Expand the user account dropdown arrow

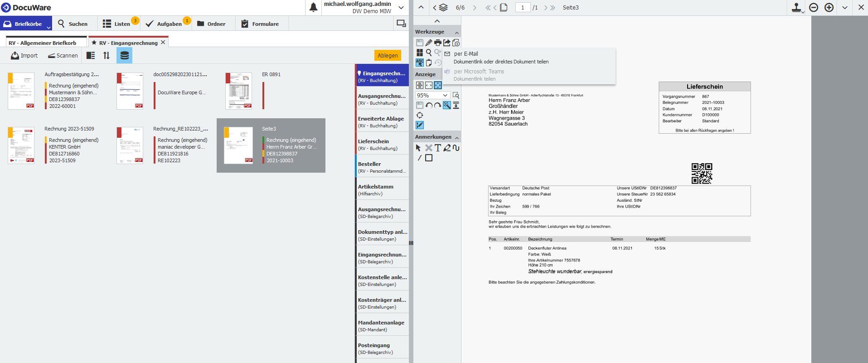click(401, 8)
